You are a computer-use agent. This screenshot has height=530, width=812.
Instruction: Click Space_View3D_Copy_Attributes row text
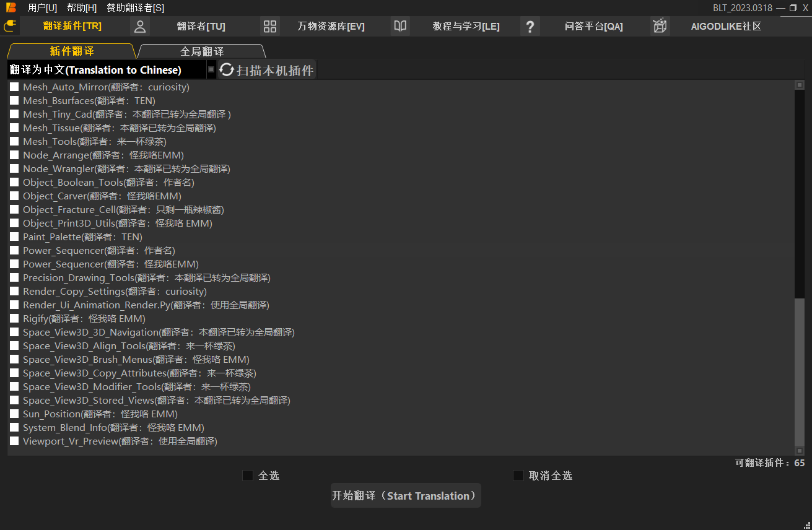[139, 373]
